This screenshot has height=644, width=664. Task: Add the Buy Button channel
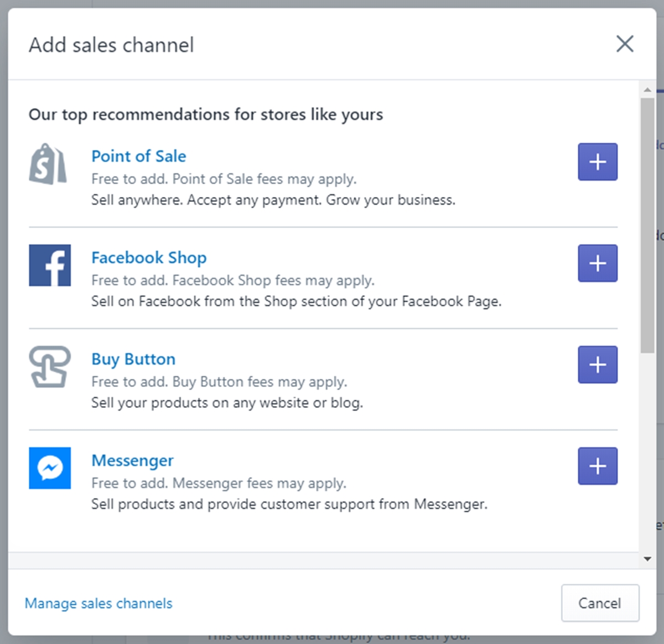pos(598,365)
